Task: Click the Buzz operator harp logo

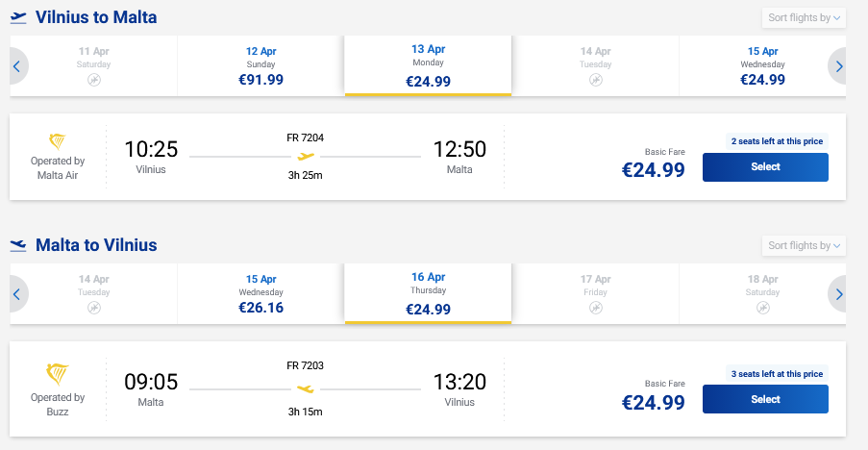Action: click(x=58, y=372)
